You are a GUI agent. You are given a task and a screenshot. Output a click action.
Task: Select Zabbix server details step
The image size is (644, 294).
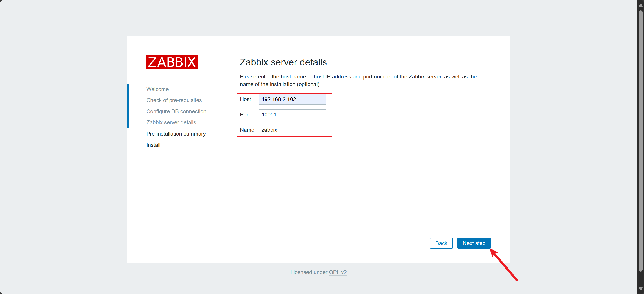pyautogui.click(x=171, y=122)
